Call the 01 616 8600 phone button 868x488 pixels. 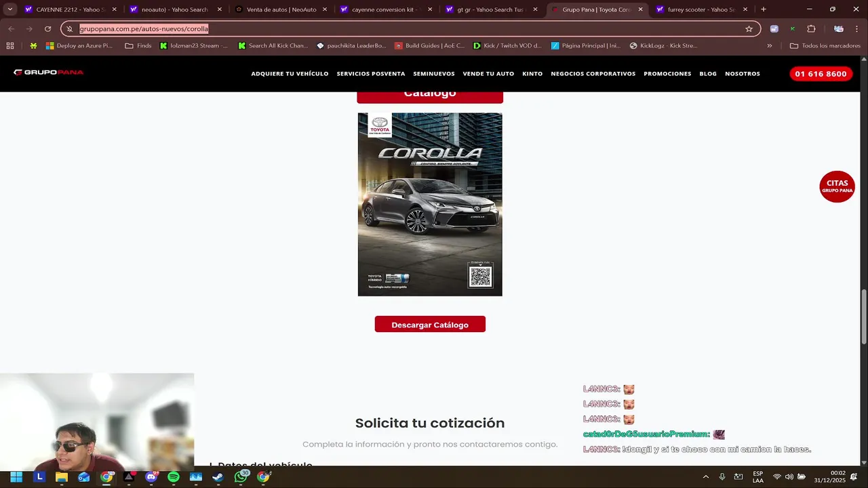(x=821, y=74)
